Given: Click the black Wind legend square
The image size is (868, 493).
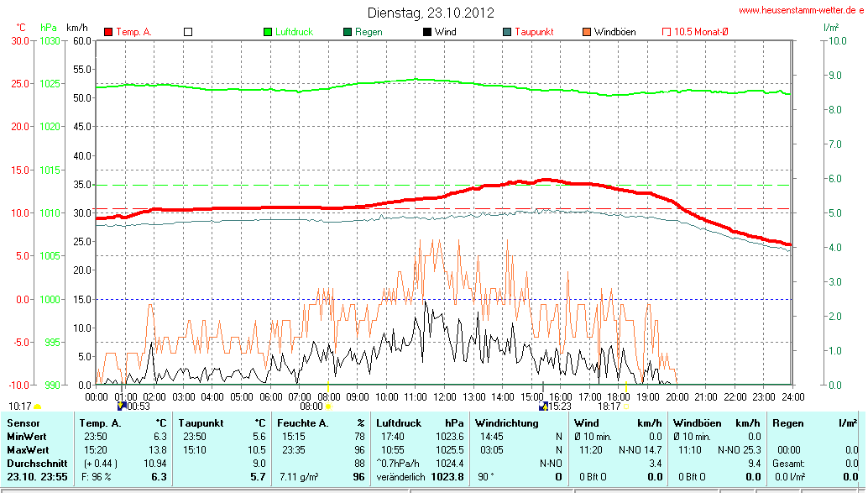Looking at the screenshot, I should (x=427, y=32).
